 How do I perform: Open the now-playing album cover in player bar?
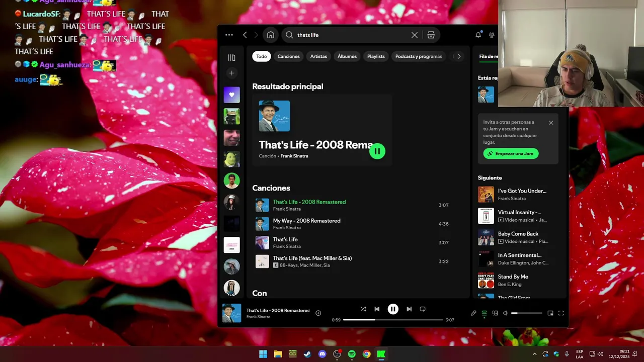tap(232, 313)
